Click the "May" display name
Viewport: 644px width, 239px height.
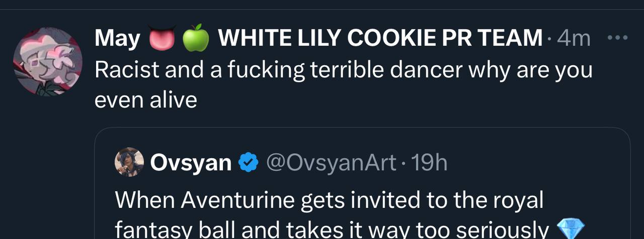click(117, 39)
